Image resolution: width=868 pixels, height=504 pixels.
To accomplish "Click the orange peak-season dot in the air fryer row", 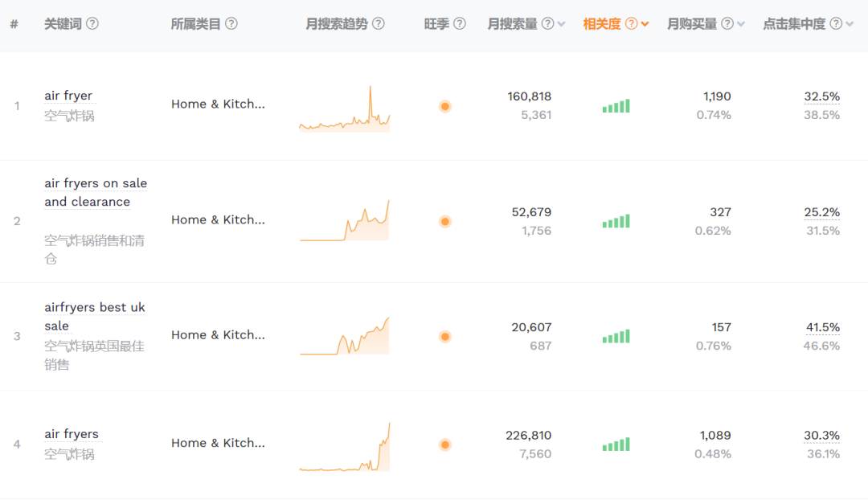I will tap(445, 106).
